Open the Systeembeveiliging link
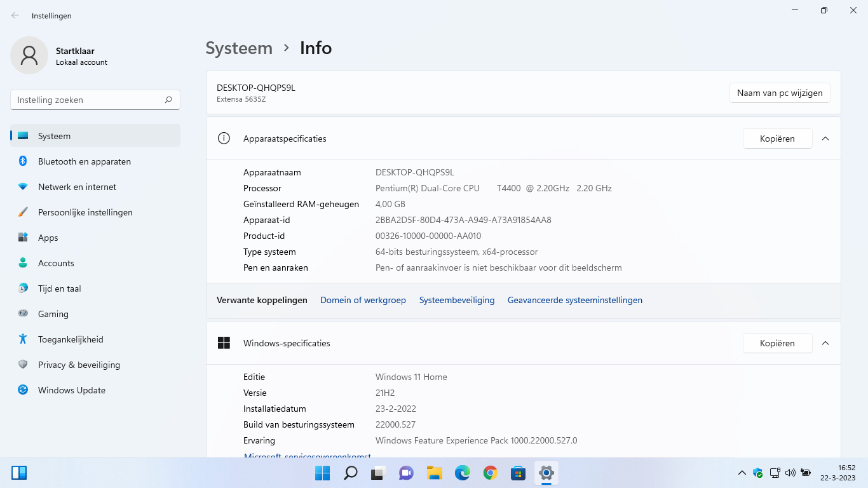 pos(457,300)
